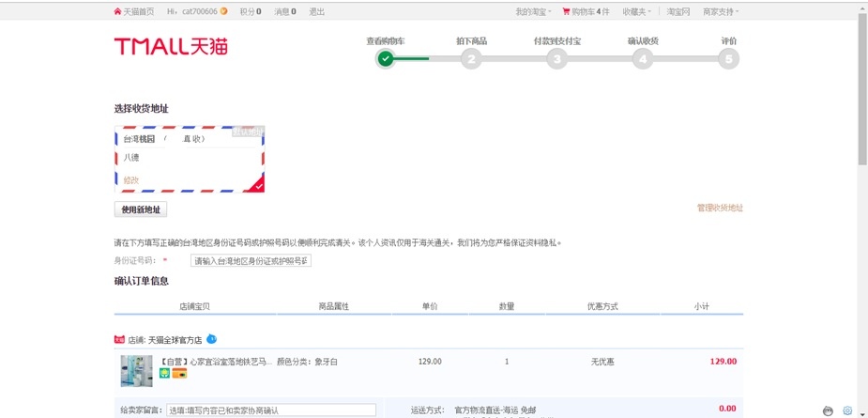Screen dimensions: 868x418
Task: Expand the 收藏夹 dropdown
Action: [636, 11]
